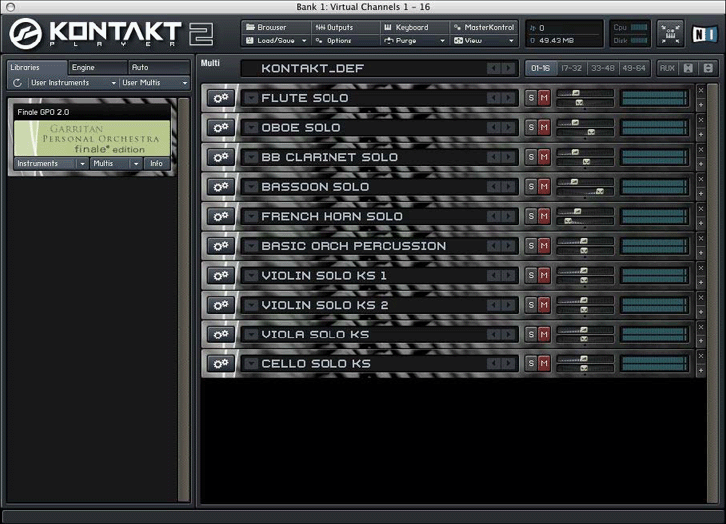Load next Cello Solo KS preset arrow
Viewport: 726px width, 524px height.
pyautogui.click(x=509, y=364)
